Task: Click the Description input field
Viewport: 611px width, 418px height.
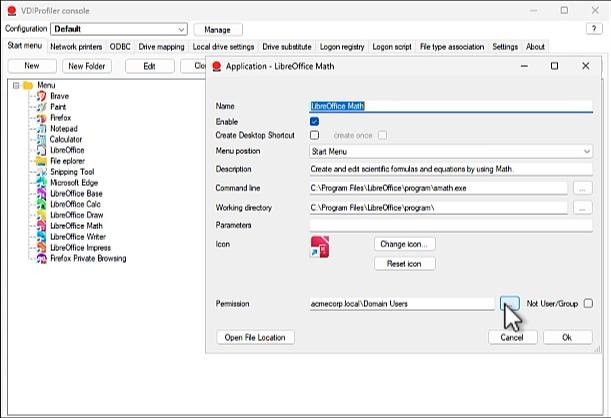Action: (x=451, y=169)
